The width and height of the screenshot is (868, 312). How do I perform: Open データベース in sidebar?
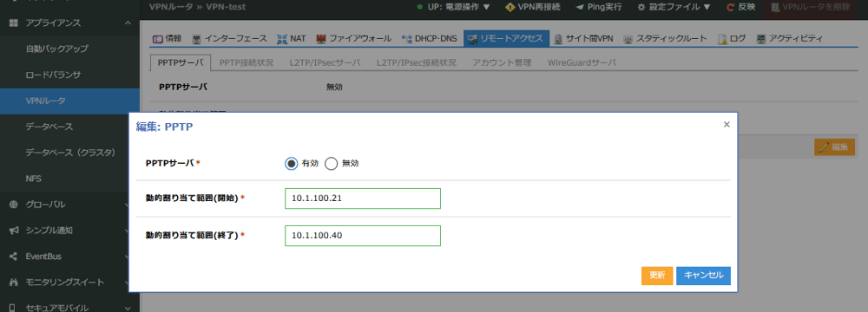tap(69, 127)
